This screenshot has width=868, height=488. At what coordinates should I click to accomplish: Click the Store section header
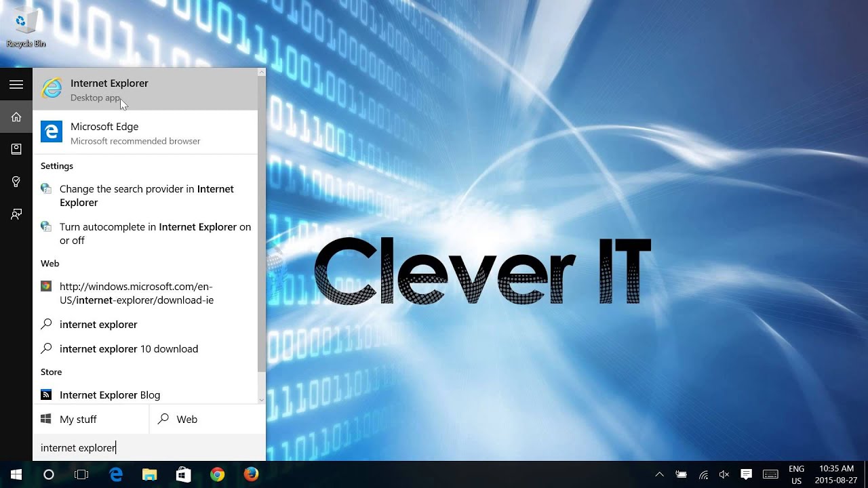tap(52, 372)
